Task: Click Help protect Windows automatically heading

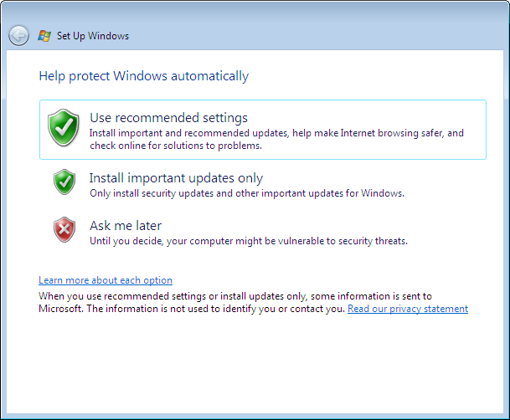Action: [144, 76]
